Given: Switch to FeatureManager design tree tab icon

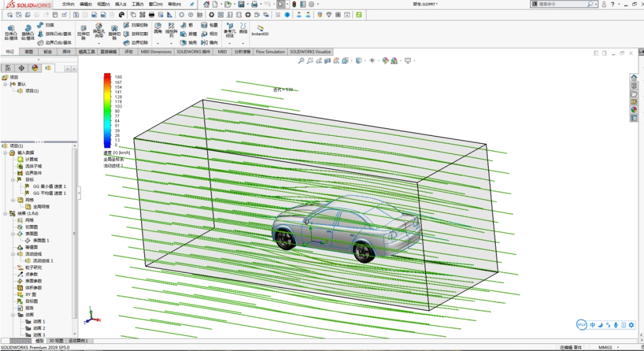Looking at the screenshot, I should [x=8, y=68].
